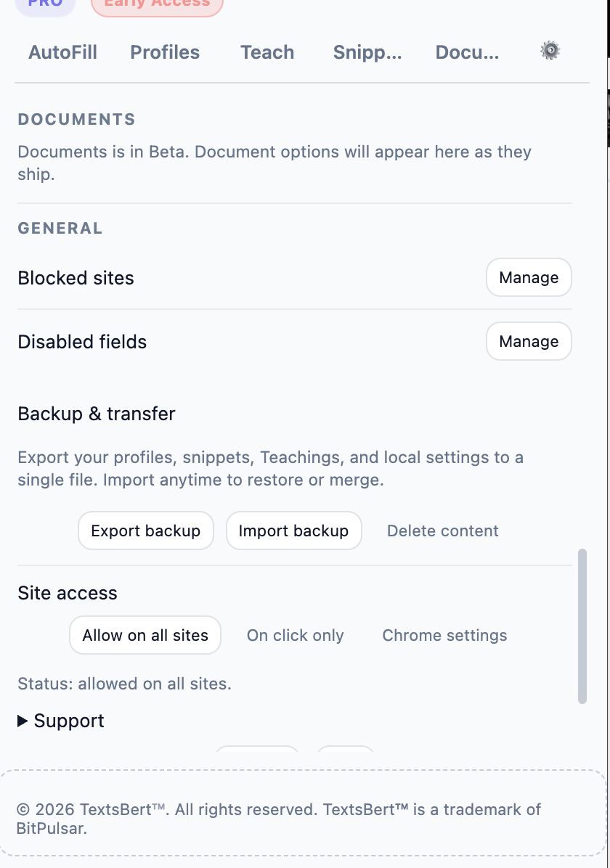Open the Profiles tab

click(x=165, y=52)
